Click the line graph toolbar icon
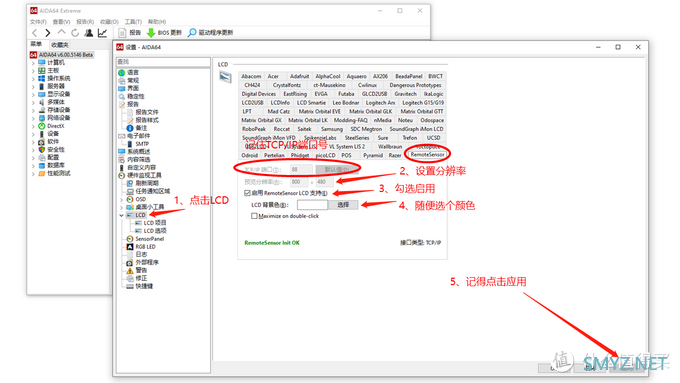The width and height of the screenshot is (680, 383). pyautogui.click(x=102, y=33)
